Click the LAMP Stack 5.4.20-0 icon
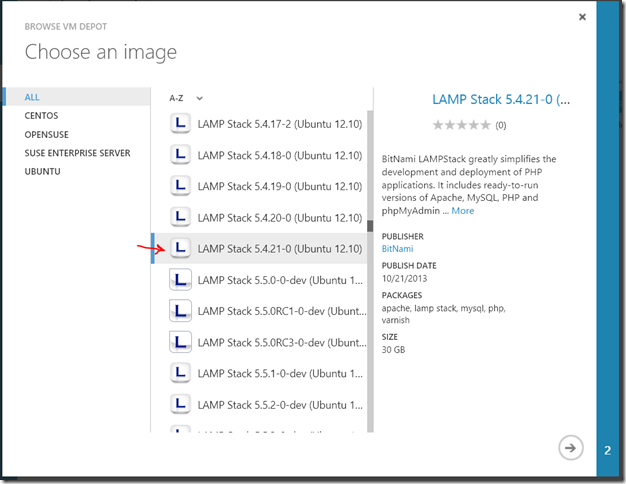The height and width of the screenshot is (484, 626). point(180,217)
